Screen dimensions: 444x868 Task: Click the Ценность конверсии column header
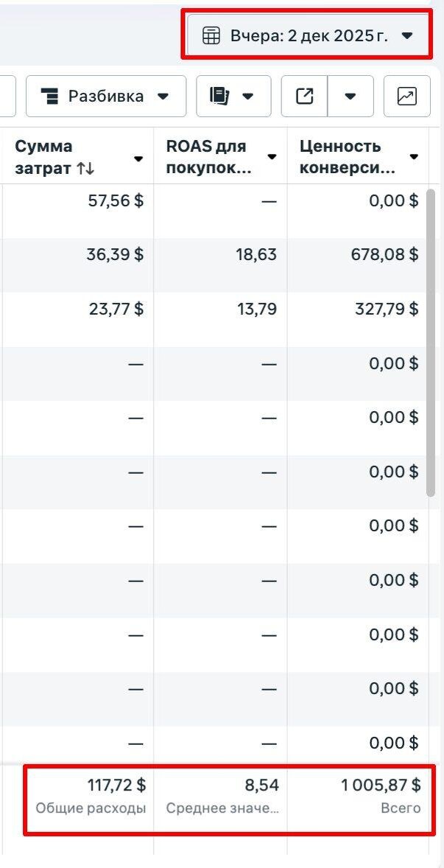(346, 157)
